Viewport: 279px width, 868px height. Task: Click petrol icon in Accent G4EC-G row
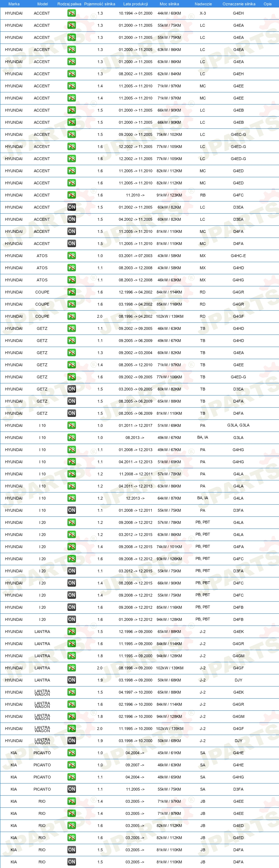71,134
